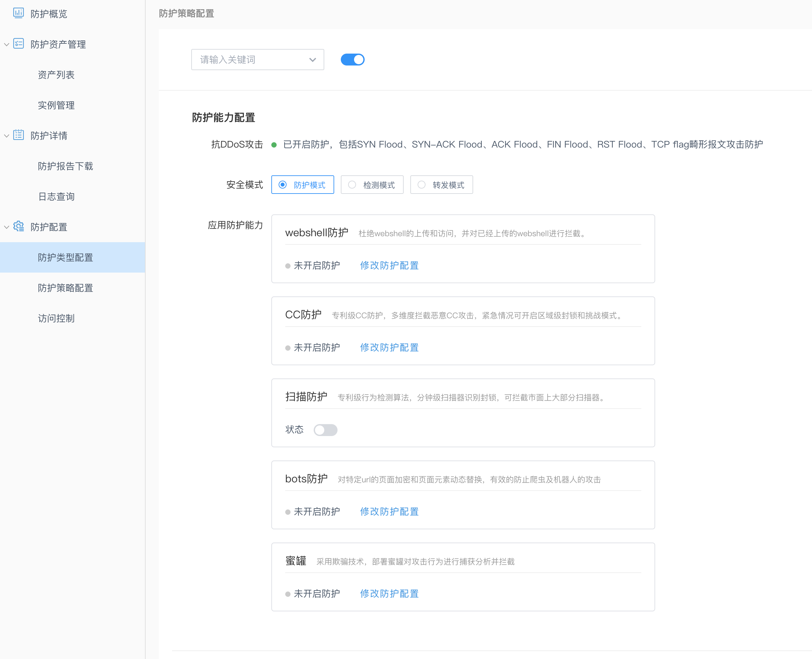Open 访问控制 sidebar entry
812x659 pixels.
click(56, 318)
